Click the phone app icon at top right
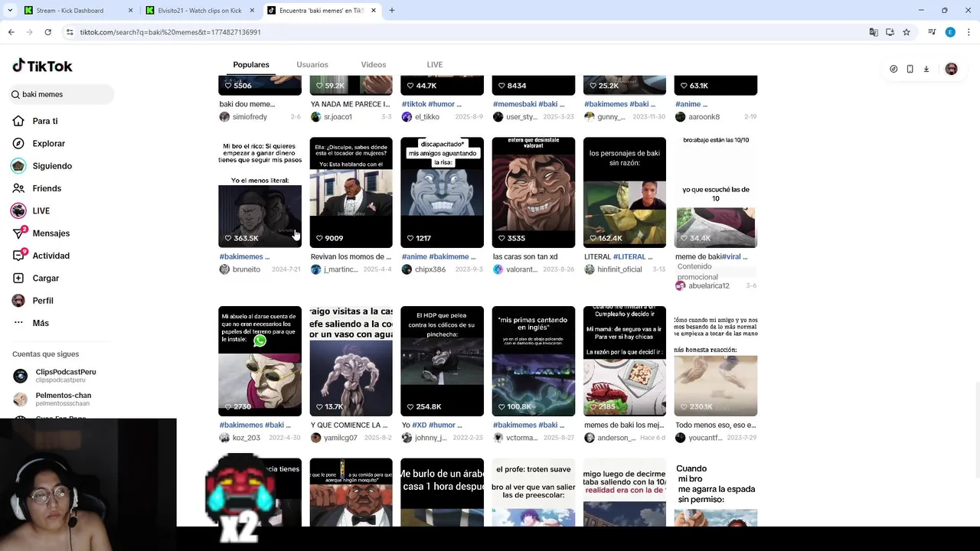980x551 pixels. 910,69
